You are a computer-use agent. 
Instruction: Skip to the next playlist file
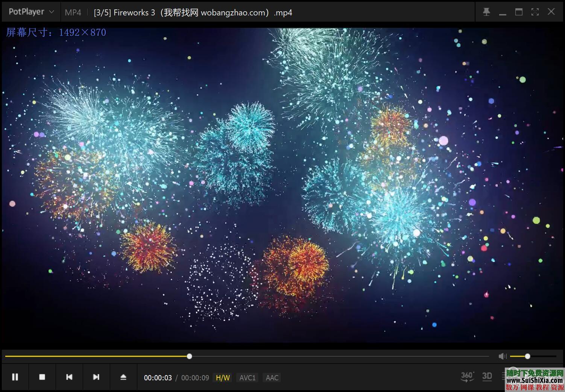click(96, 377)
